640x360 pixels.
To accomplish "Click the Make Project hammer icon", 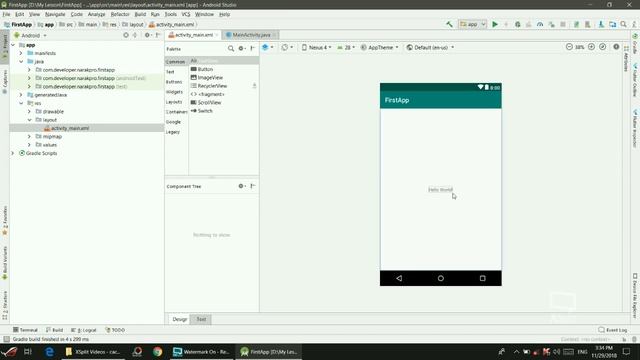I will [x=449, y=24].
